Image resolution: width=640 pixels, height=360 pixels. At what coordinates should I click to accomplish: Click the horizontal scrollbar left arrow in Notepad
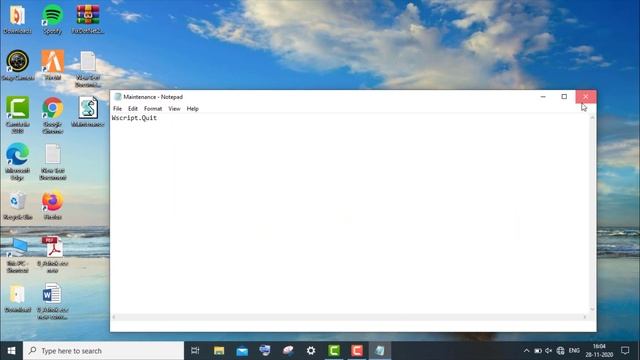tap(114, 317)
